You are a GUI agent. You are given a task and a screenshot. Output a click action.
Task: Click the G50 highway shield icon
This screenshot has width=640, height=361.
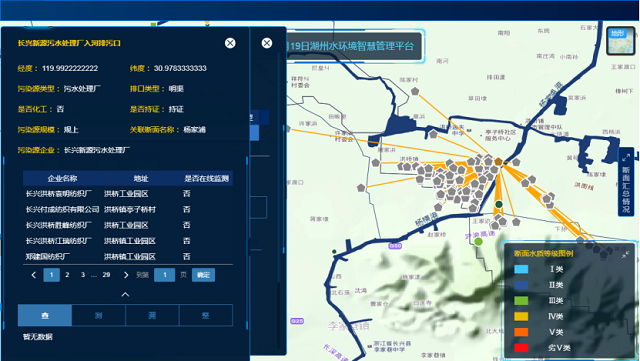[395, 246]
